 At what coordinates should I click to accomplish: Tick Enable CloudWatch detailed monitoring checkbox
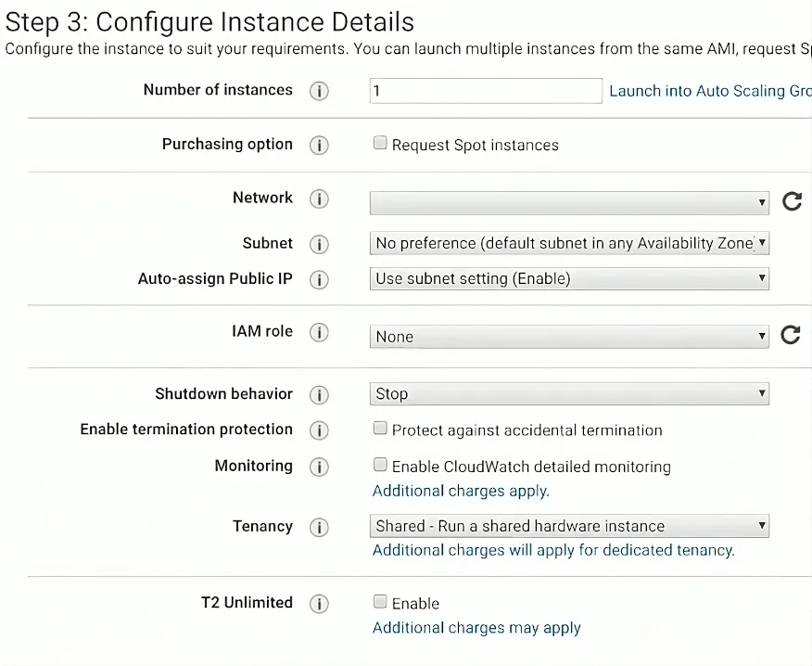coord(380,465)
